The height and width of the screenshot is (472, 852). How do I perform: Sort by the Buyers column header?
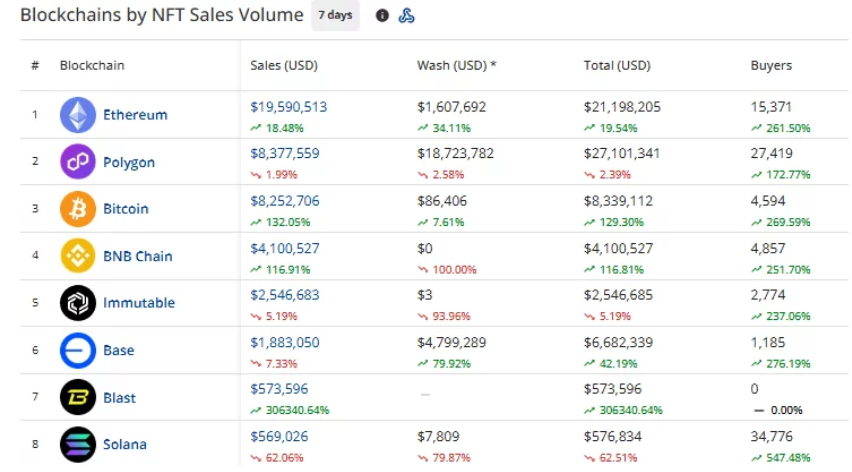(x=771, y=65)
